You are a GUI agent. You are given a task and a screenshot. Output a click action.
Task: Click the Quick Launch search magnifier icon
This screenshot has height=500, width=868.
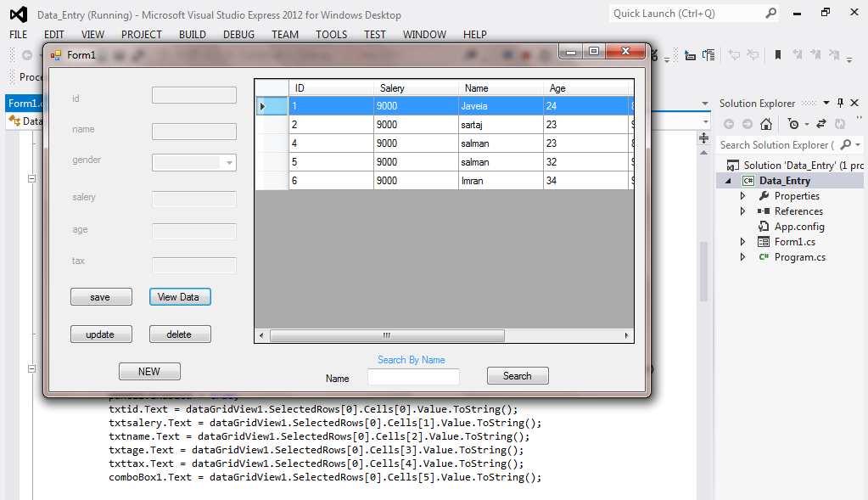(x=770, y=14)
